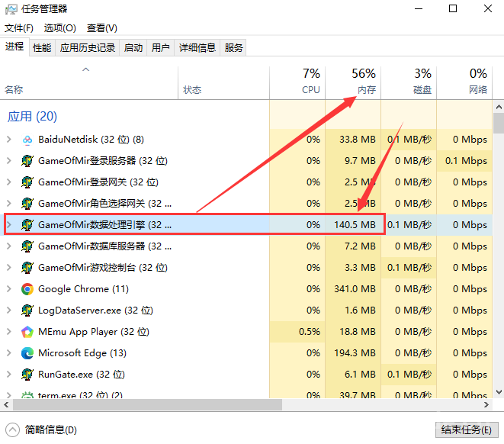Click the MEmu App Player icon
This screenshot has height=444, width=504.
click(27, 332)
